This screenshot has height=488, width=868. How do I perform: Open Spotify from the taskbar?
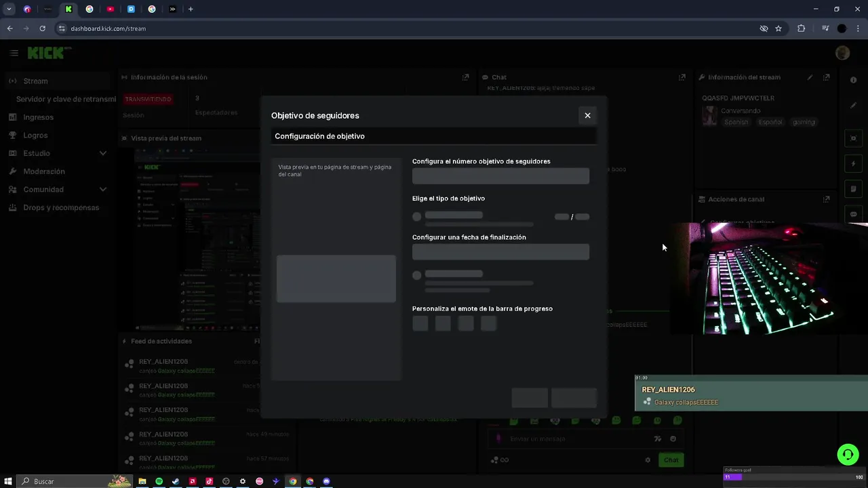coord(159,481)
